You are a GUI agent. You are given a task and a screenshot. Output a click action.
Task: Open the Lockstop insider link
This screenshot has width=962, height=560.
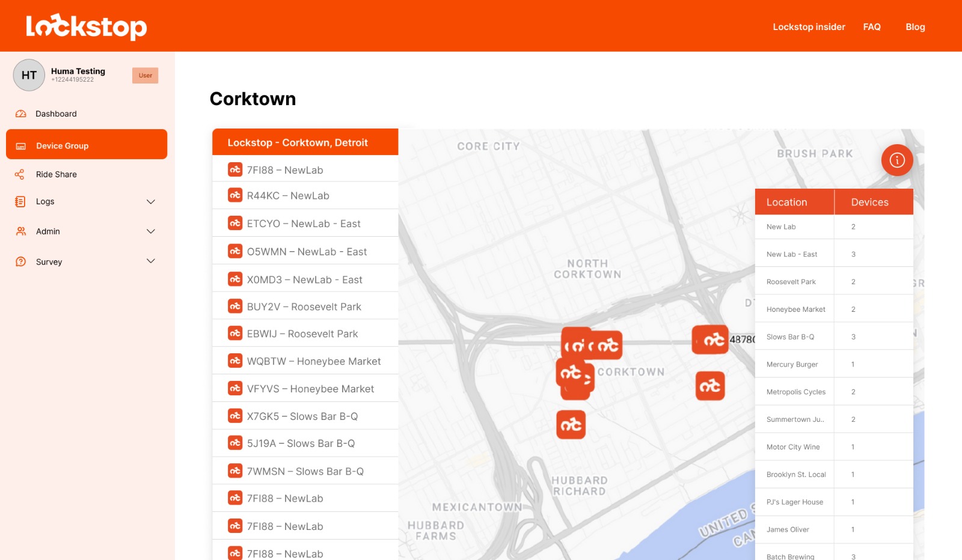click(x=809, y=27)
